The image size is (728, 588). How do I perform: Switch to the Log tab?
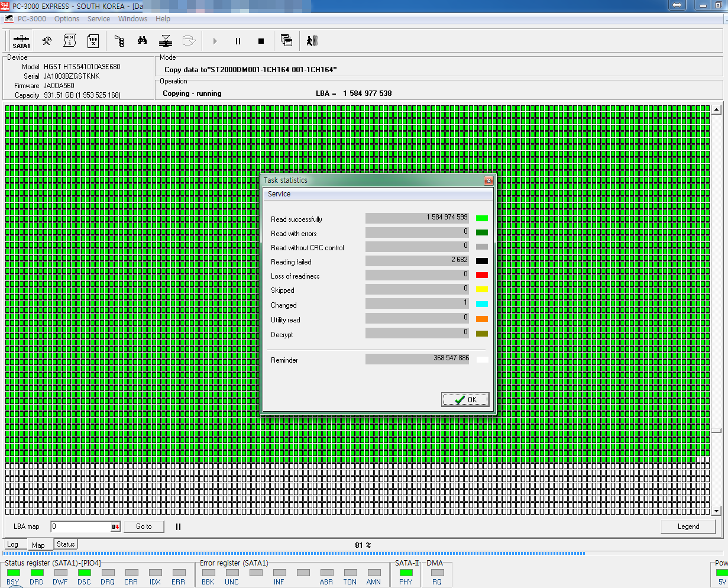coord(12,544)
